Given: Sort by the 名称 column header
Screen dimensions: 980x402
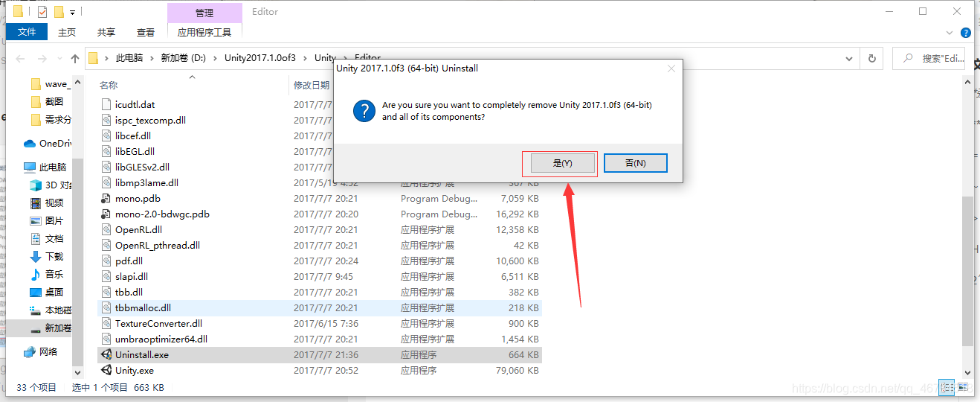Looking at the screenshot, I should point(109,86).
